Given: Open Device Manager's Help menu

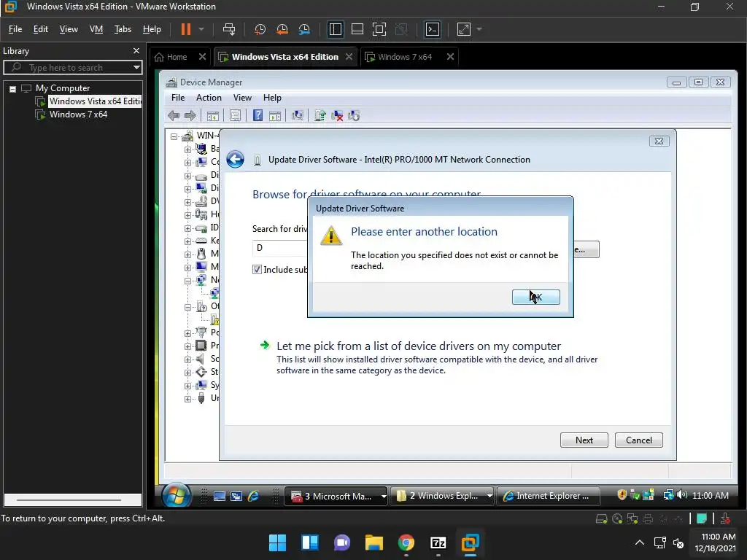Looking at the screenshot, I should click(272, 98).
